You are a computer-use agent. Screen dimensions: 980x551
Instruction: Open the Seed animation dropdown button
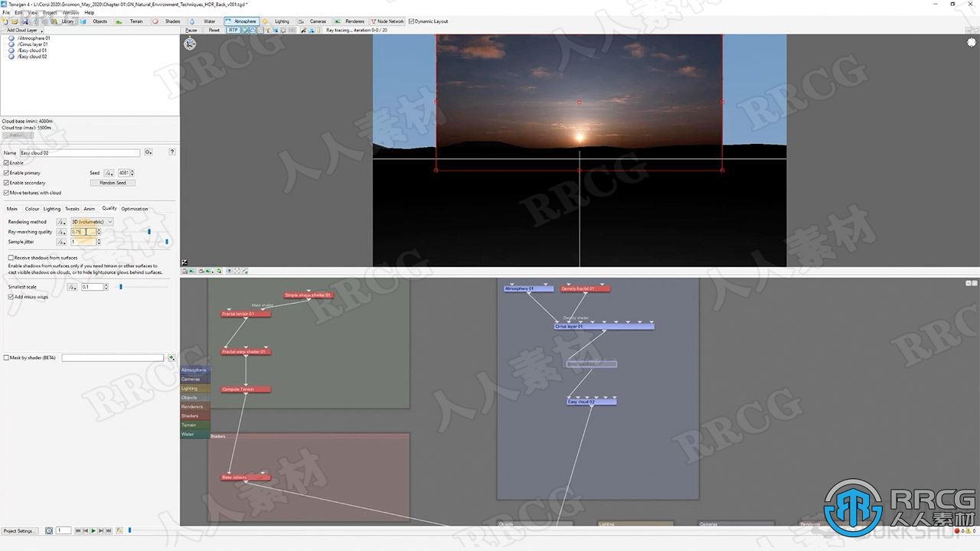click(x=109, y=173)
